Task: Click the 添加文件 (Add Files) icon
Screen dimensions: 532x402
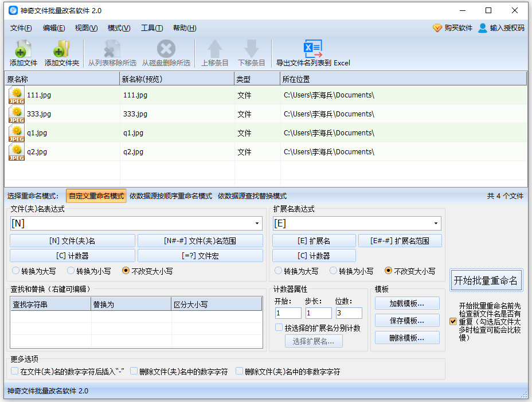Action: pyautogui.click(x=22, y=52)
